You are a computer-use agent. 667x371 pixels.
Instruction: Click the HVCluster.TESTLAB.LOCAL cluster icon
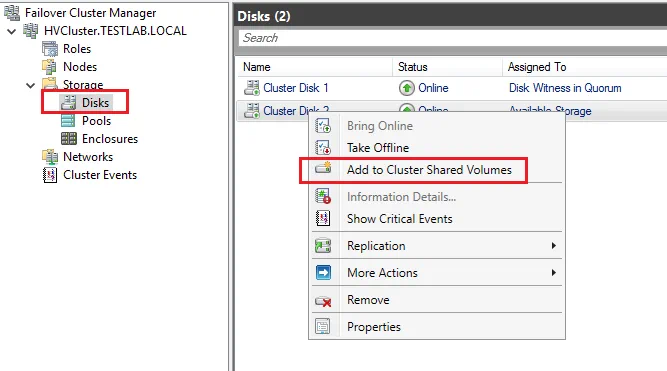click(x=31, y=31)
